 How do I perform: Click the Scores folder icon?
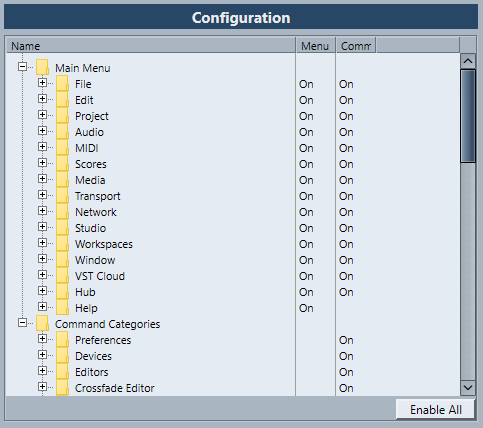62,164
